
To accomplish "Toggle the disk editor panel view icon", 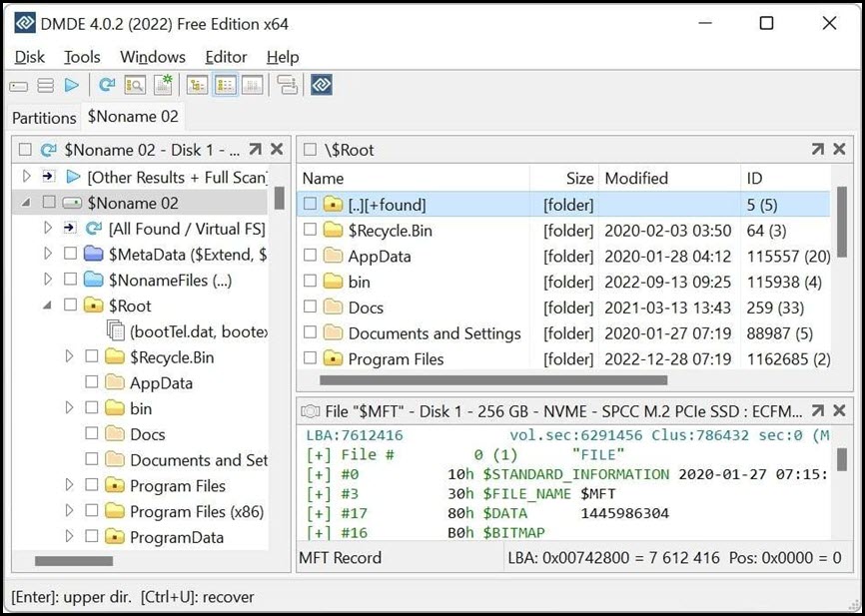I will coord(252,85).
